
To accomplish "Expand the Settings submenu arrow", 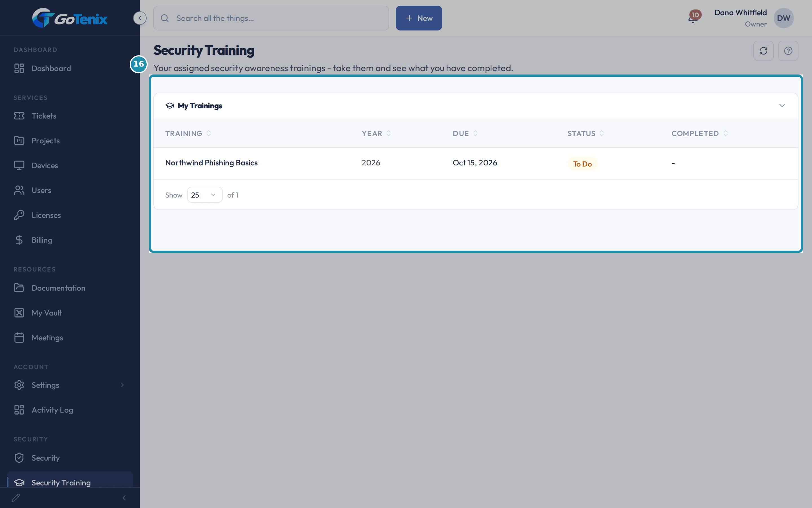I will [122, 385].
